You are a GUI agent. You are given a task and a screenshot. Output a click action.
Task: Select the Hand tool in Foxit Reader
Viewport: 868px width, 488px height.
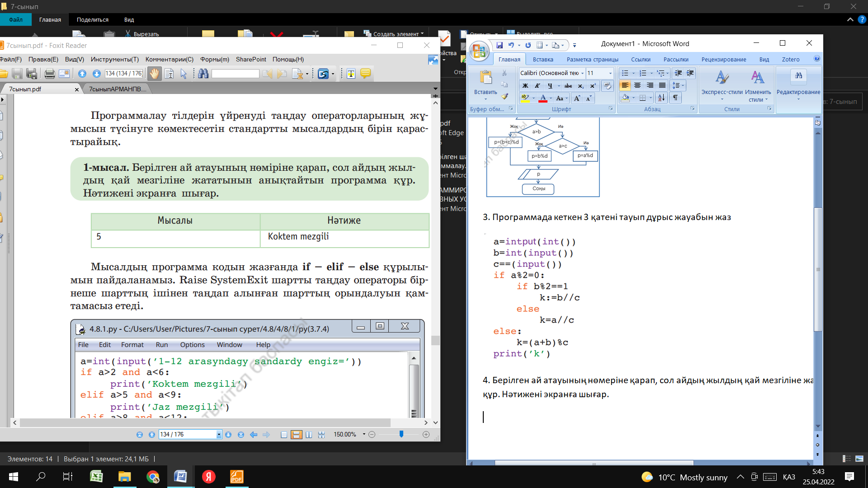coord(154,74)
